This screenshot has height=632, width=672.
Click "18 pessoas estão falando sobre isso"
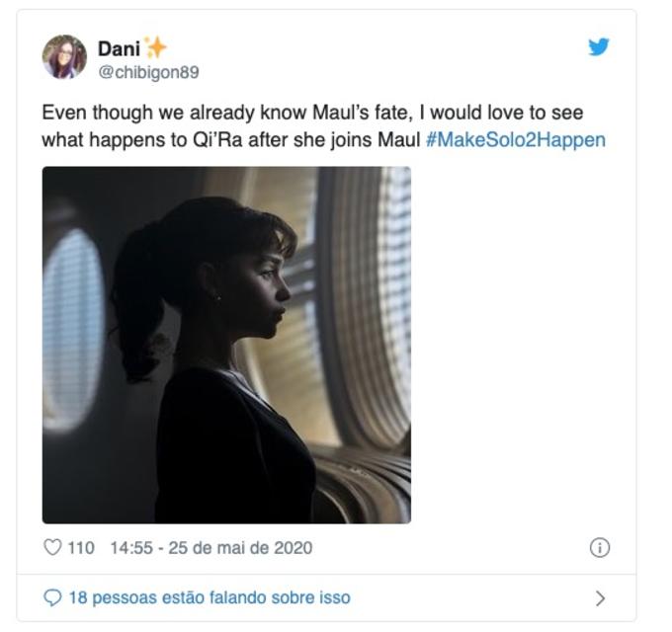coord(209,597)
